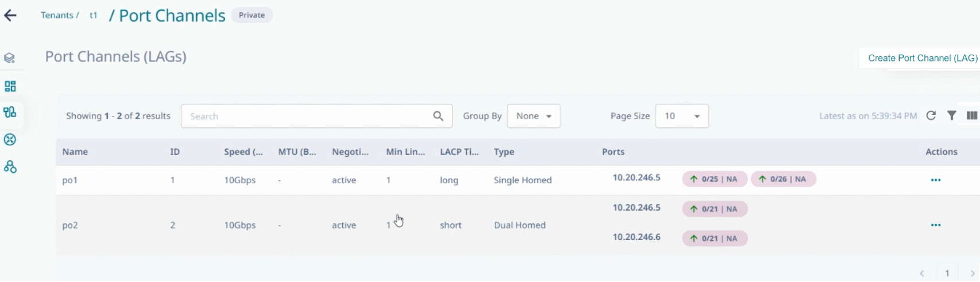The width and height of the screenshot is (980, 282).
Task: Click the Create Port Channel (LAG) button
Action: coord(922,58)
